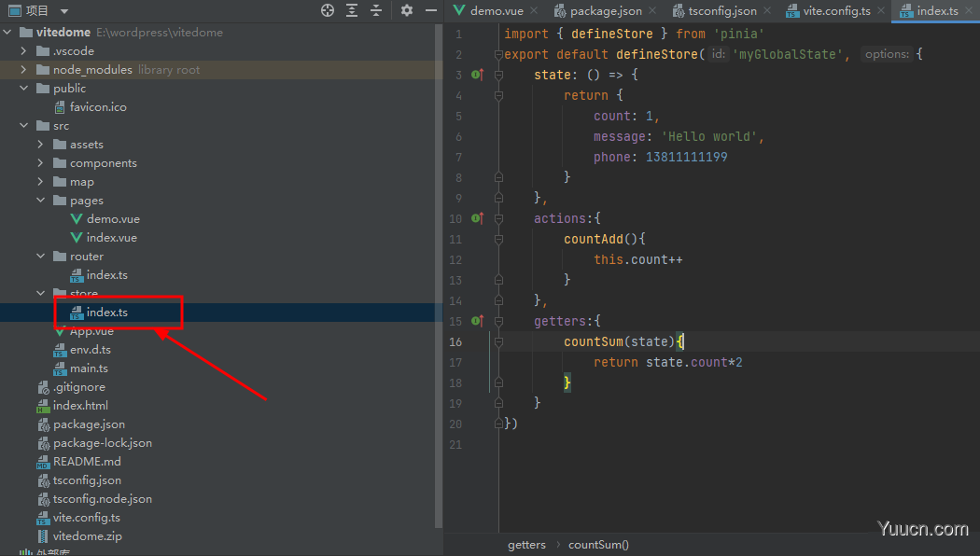
Task: Close the demo.vue tab
Action: pyautogui.click(x=534, y=10)
